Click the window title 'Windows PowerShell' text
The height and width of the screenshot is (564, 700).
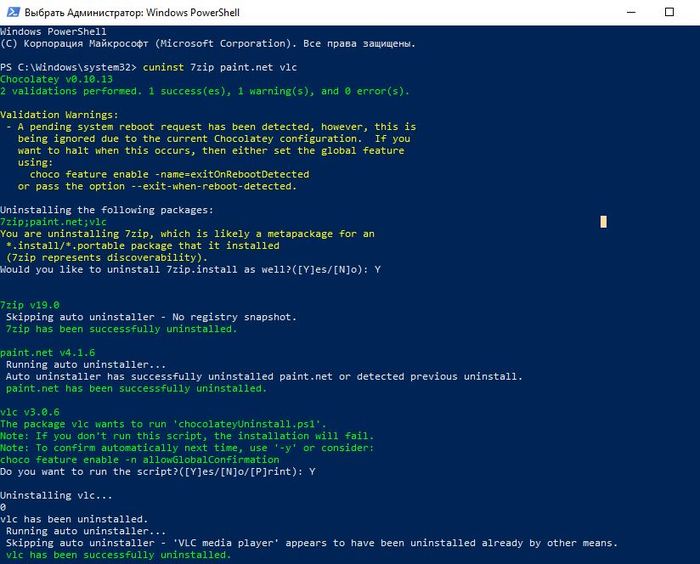point(193,13)
